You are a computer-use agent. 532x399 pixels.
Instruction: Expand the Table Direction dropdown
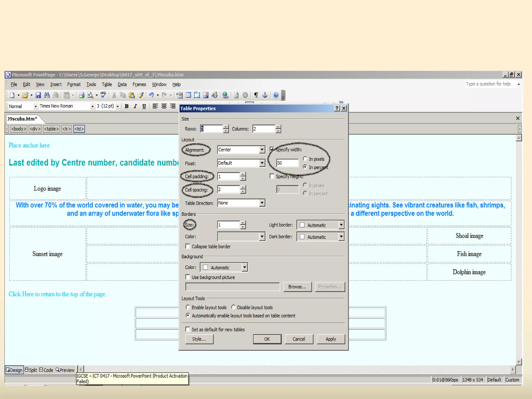tap(262, 203)
